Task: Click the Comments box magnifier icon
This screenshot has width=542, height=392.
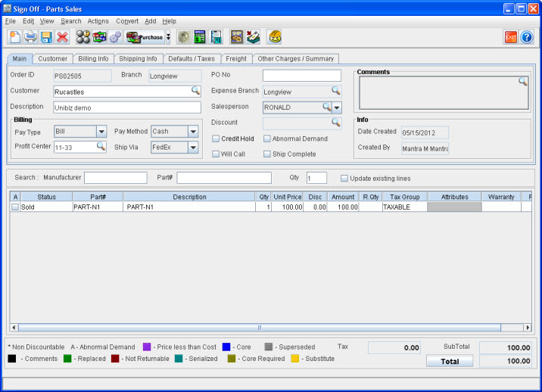Action: 522,82
